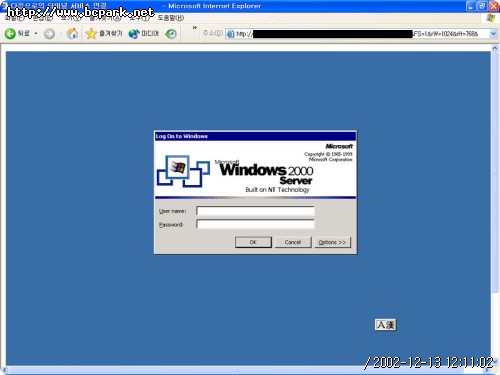Expand the toolbar overflow chevron »
This screenshot has width=500, height=375.
click(x=195, y=28)
